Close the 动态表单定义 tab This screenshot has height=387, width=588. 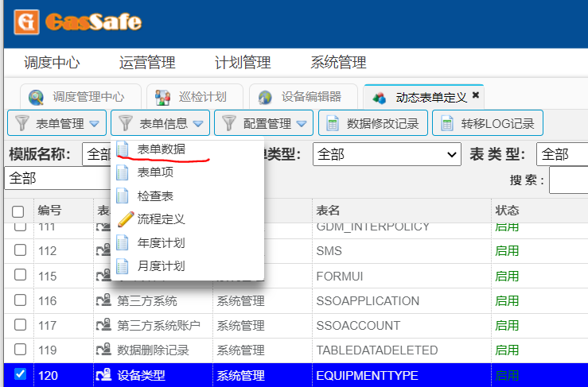coord(476,95)
